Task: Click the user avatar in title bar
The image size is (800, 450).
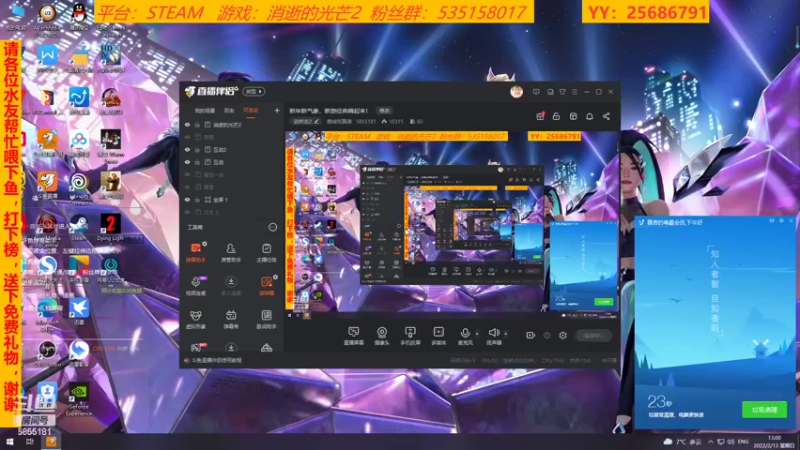Action: click(x=516, y=92)
